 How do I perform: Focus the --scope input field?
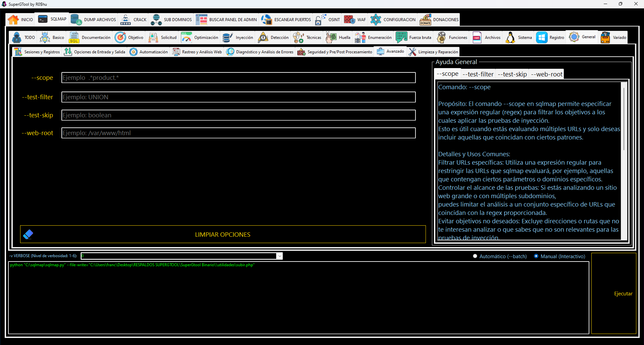239,78
